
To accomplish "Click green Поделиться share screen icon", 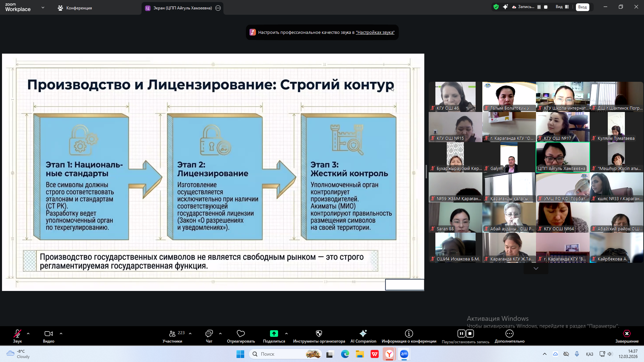I will (x=274, y=334).
